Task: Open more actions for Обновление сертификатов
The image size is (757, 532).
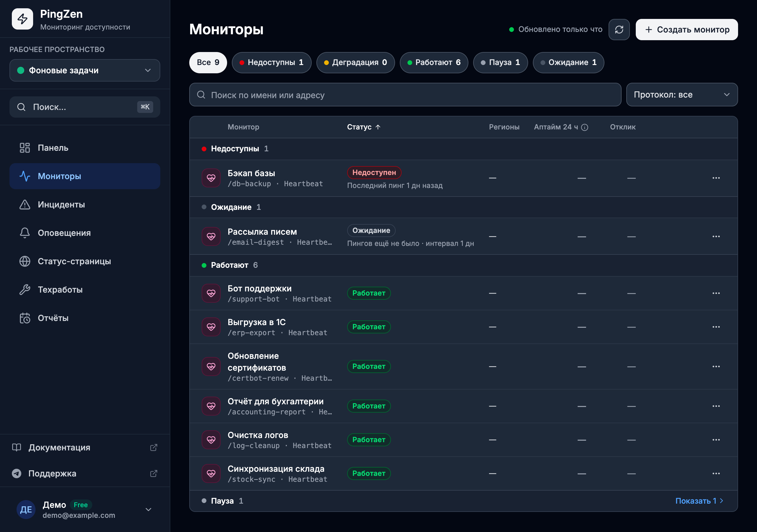Action: click(716, 366)
